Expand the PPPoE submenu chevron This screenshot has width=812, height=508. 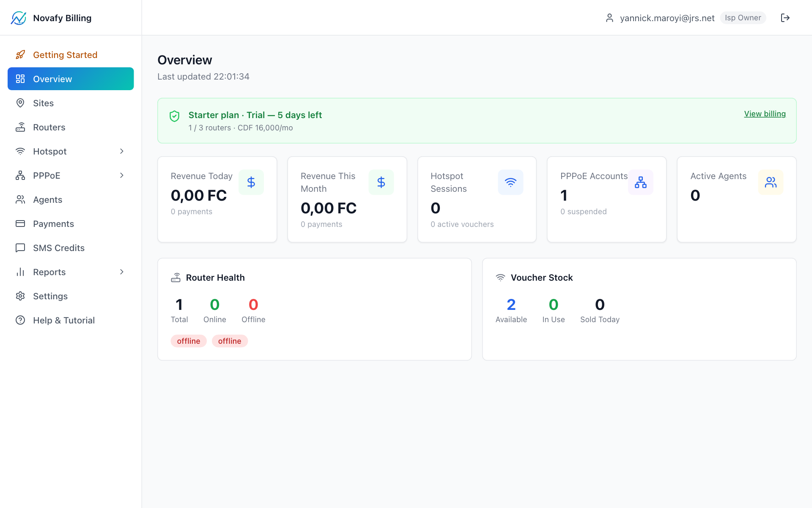(122, 175)
